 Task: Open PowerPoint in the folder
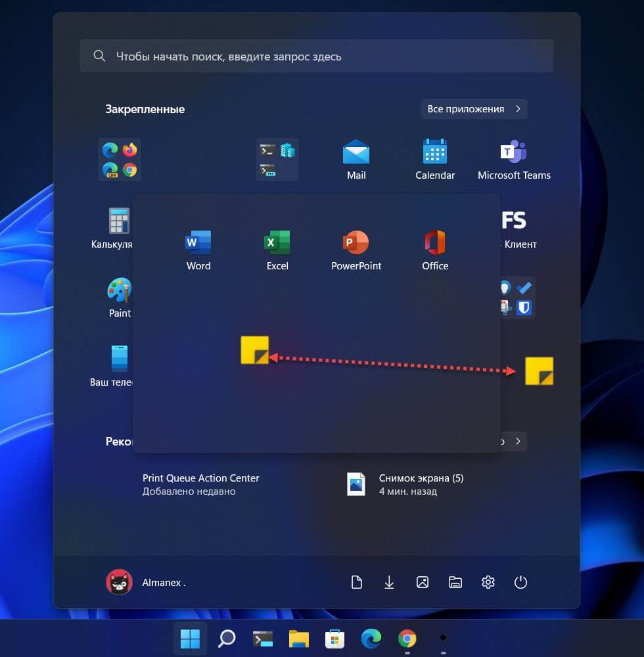(356, 250)
